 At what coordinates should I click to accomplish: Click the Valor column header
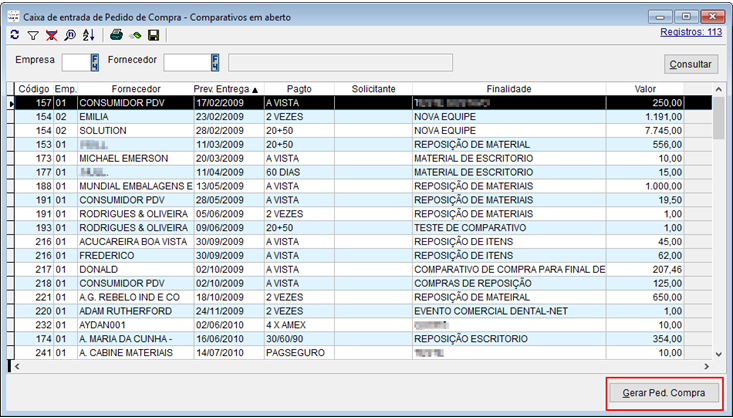click(x=645, y=89)
